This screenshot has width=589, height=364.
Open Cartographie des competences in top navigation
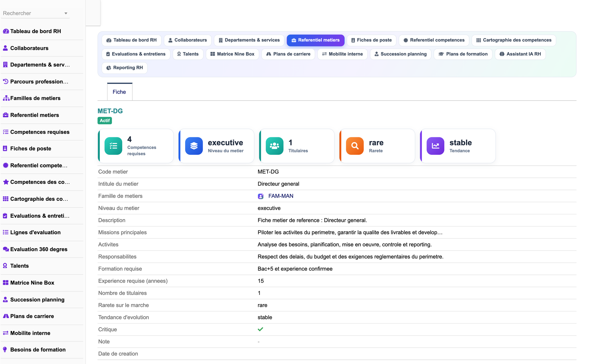point(514,40)
